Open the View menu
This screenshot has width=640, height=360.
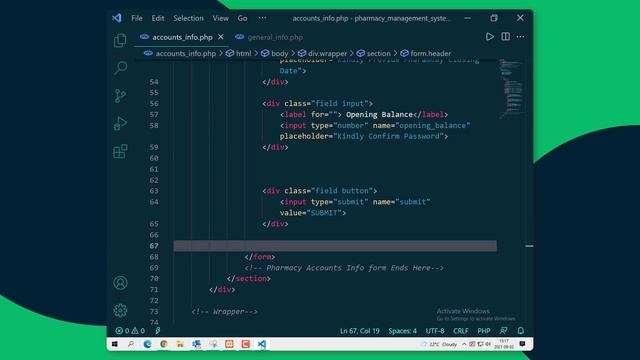tap(220, 18)
